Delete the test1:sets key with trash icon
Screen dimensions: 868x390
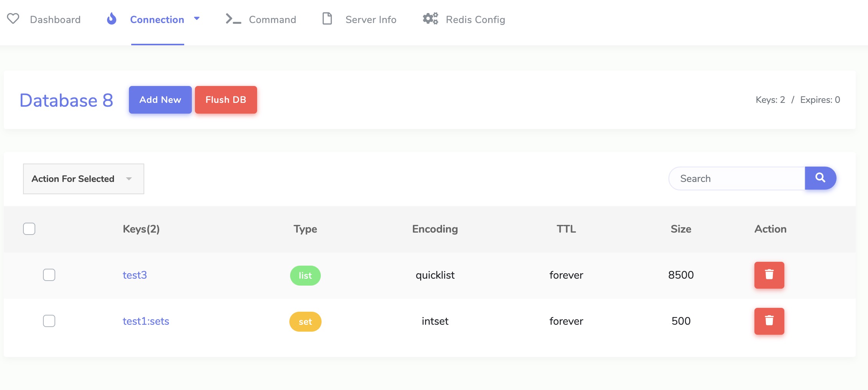click(769, 321)
